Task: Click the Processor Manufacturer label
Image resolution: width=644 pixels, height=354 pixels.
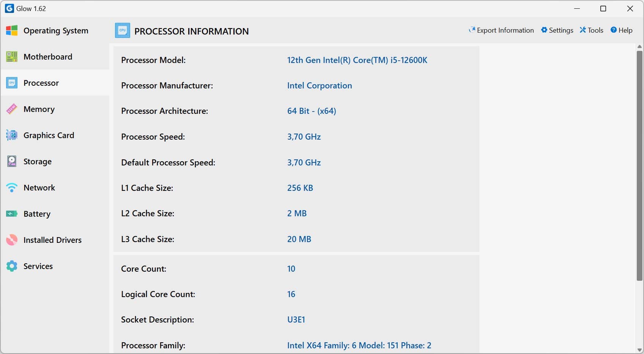Action: 167,86
